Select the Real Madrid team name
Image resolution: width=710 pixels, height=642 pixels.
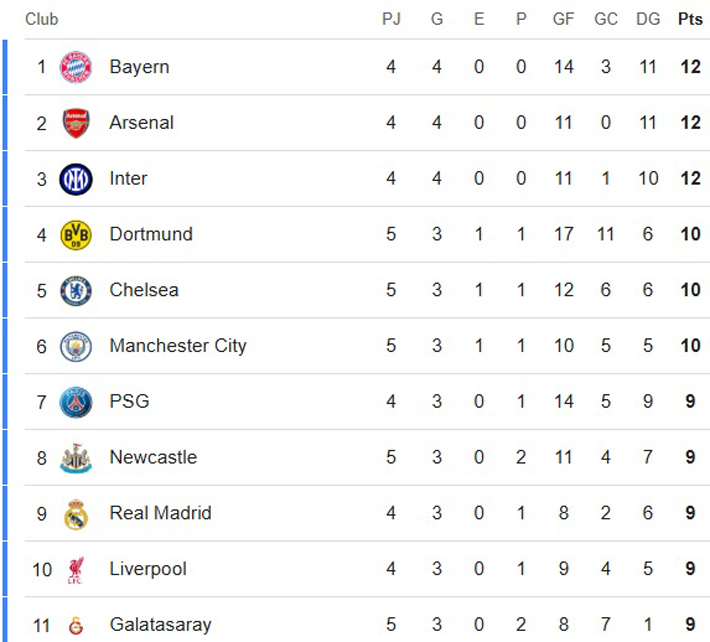(x=160, y=513)
